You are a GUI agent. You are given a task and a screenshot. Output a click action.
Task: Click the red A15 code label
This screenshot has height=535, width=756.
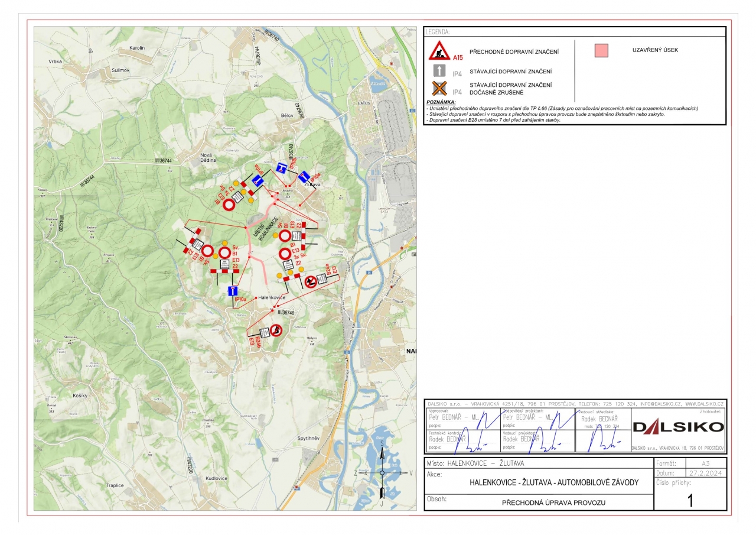point(458,57)
